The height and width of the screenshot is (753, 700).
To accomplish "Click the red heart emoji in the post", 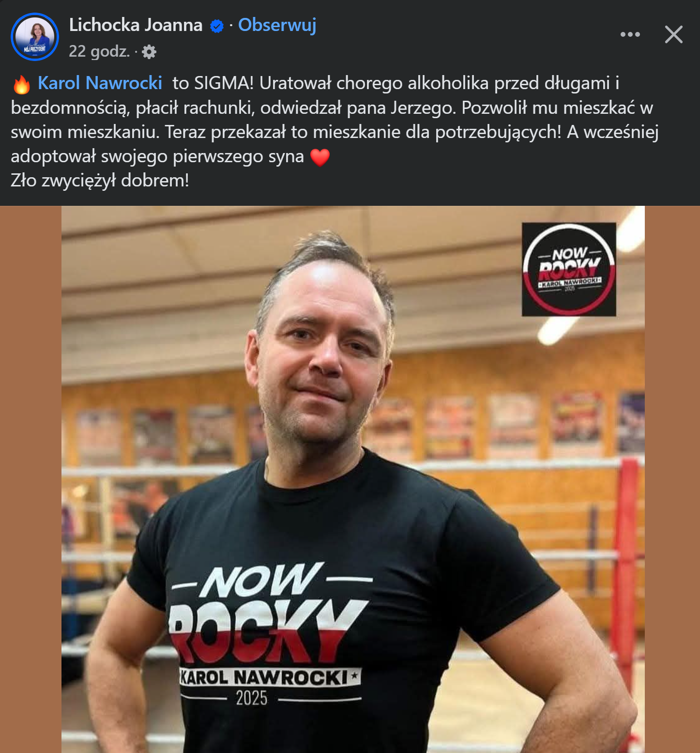I will (320, 157).
